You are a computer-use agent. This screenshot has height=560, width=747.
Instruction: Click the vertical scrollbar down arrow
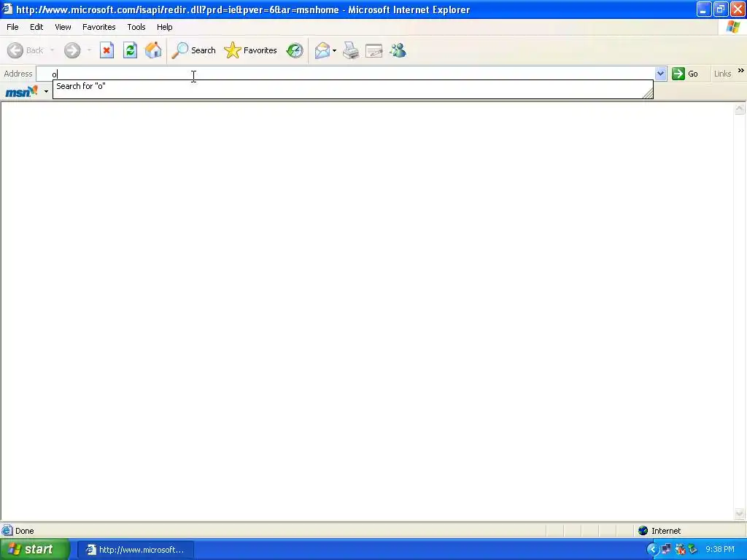pos(740,513)
